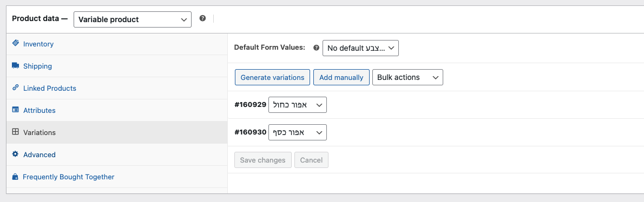Open the No default attribute dropdown
The height and width of the screenshot is (202, 644).
tap(360, 48)
